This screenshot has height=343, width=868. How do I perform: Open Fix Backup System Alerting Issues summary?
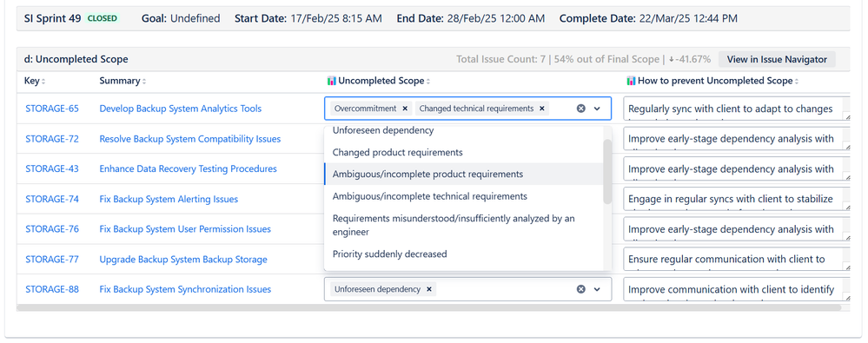click(169, 199)
